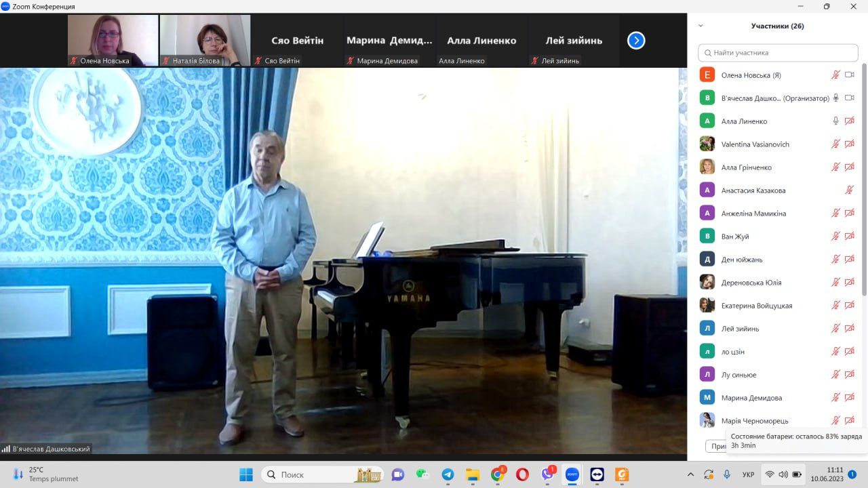This screenshot has height=488, width=868.
Task: Open Opera browser from the taskbar
Action: click(x=522, y=474)
